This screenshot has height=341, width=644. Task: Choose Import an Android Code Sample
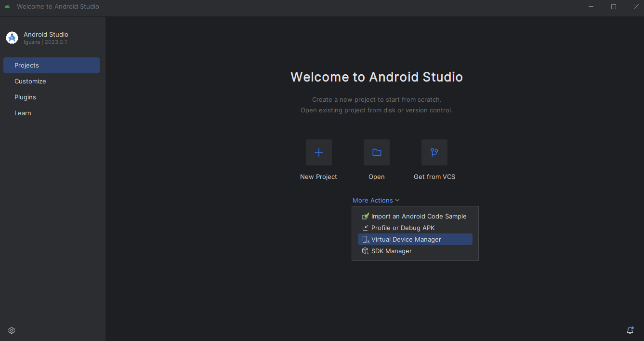click(x=418, y=216)
